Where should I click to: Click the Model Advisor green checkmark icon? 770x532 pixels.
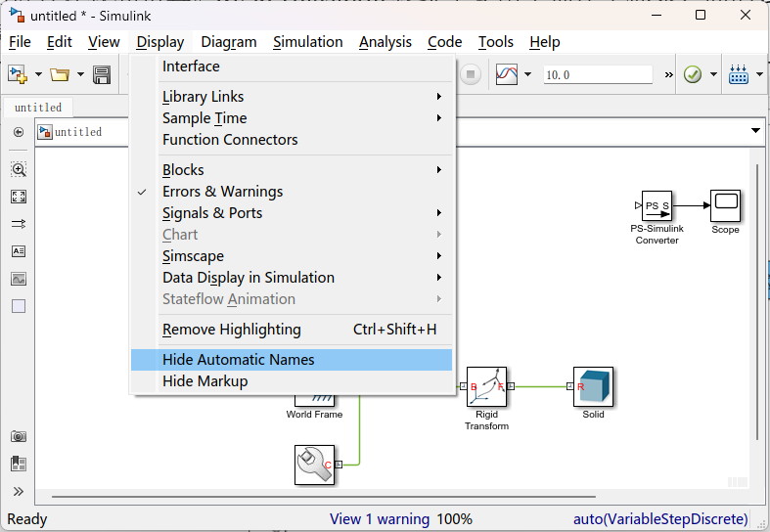click(x=693, y=74)
